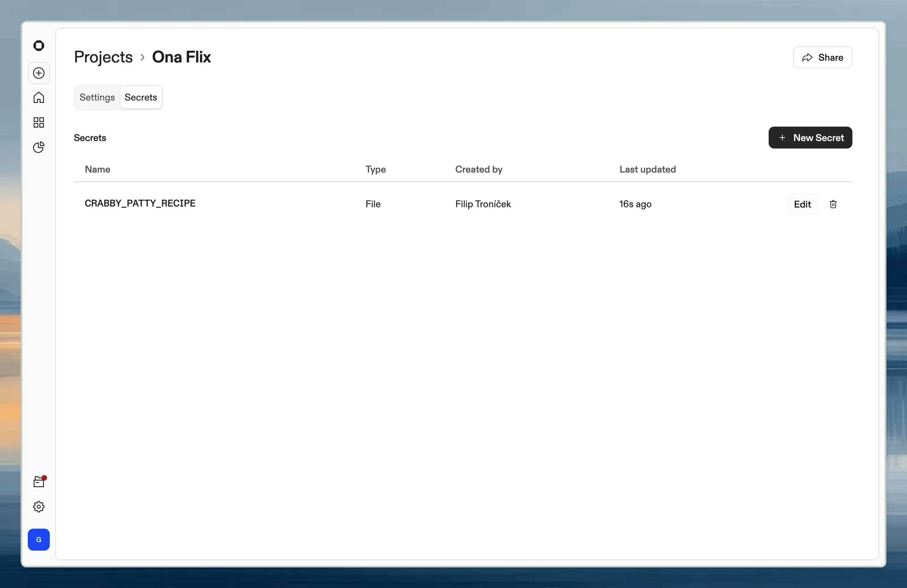Switch to the Settings tab
Screen dimensions: 907x588
pyautogui.click(x=97, y=97)
